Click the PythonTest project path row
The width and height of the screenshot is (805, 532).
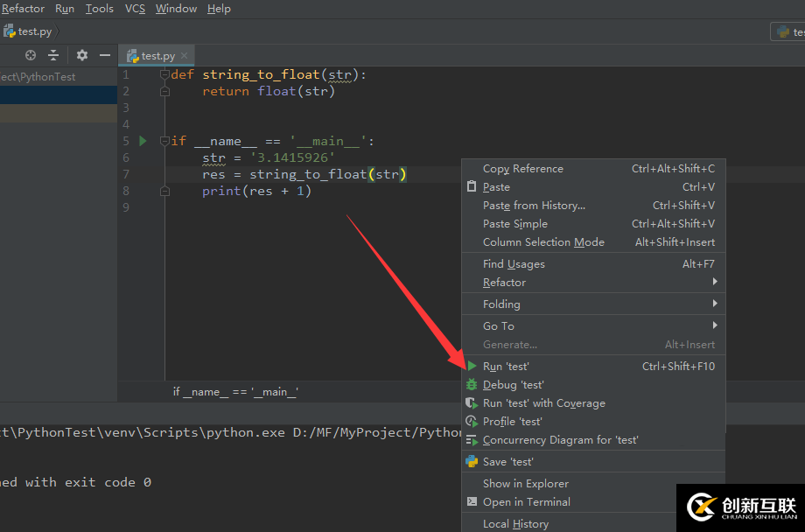click(59, 76)
